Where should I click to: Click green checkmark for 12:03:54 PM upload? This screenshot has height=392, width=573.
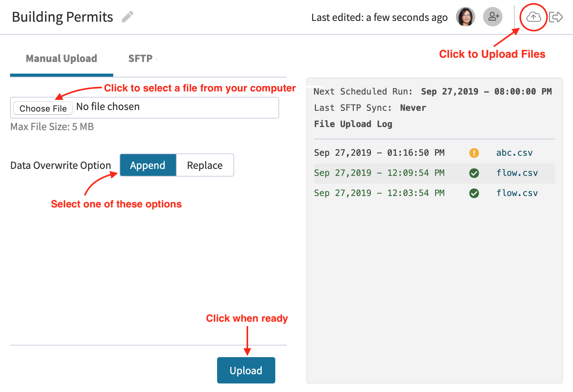tap(474, 193)
